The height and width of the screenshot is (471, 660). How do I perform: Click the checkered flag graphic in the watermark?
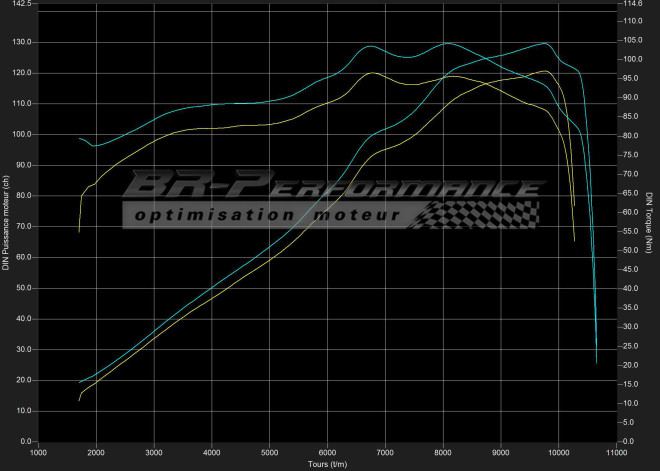476,213
